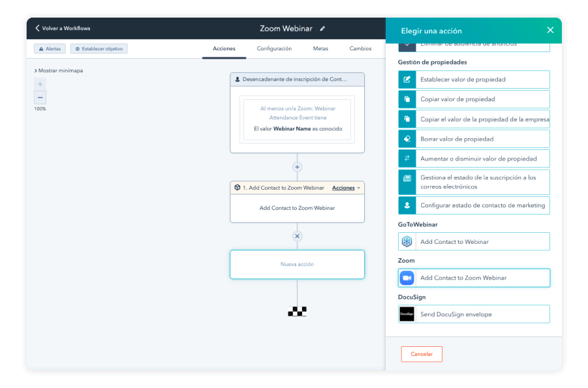
Task: Select Configurar estado de contacto de marketing
Action: pos(474,205)
